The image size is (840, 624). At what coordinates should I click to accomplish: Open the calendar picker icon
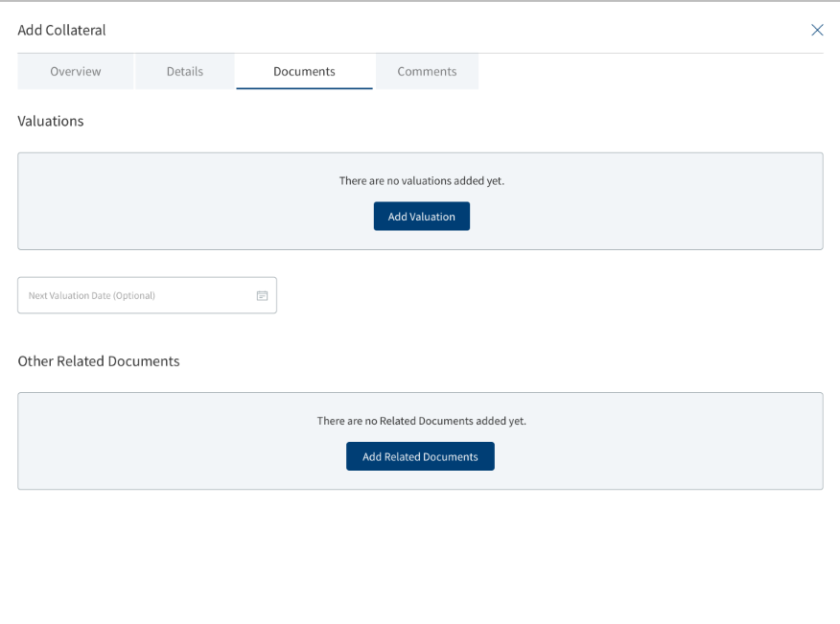[x=262, y=295]
